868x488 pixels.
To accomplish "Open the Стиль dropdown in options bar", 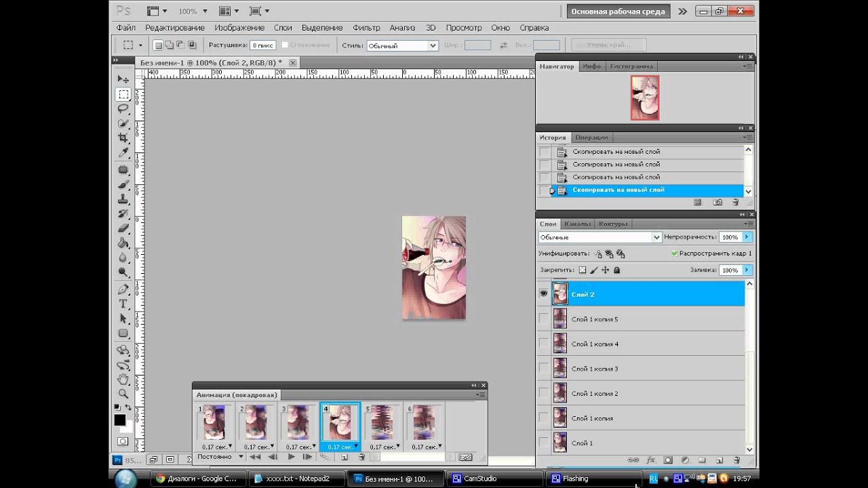I will (x=402, y=45).
